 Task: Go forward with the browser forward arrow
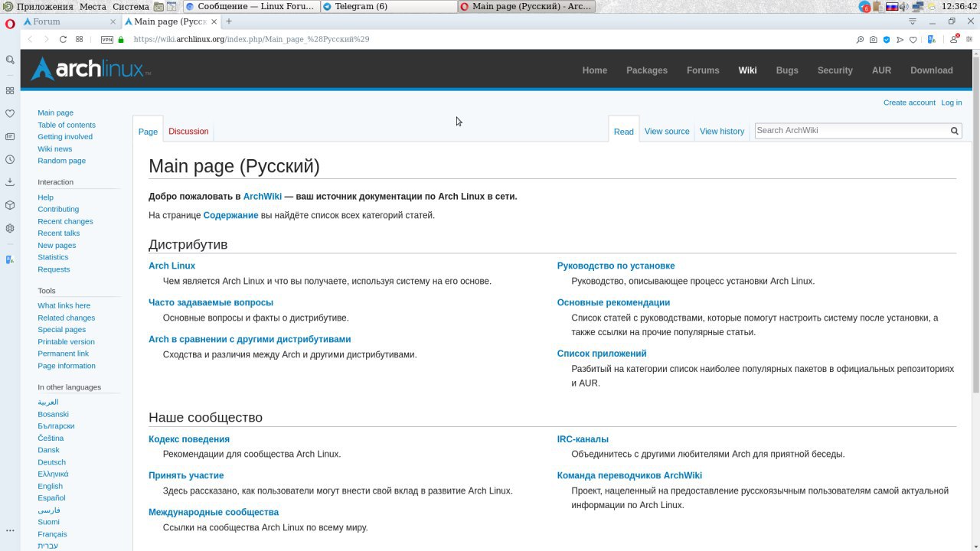pos(46,40)
